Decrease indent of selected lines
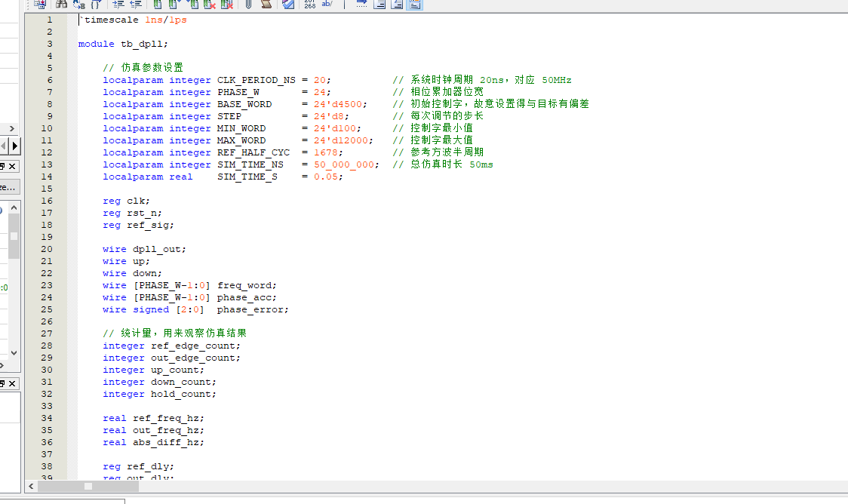 (136, 5)
